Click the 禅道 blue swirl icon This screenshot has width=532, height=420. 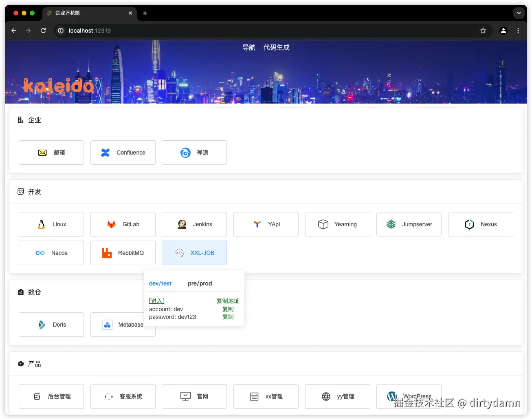point(185,153)
